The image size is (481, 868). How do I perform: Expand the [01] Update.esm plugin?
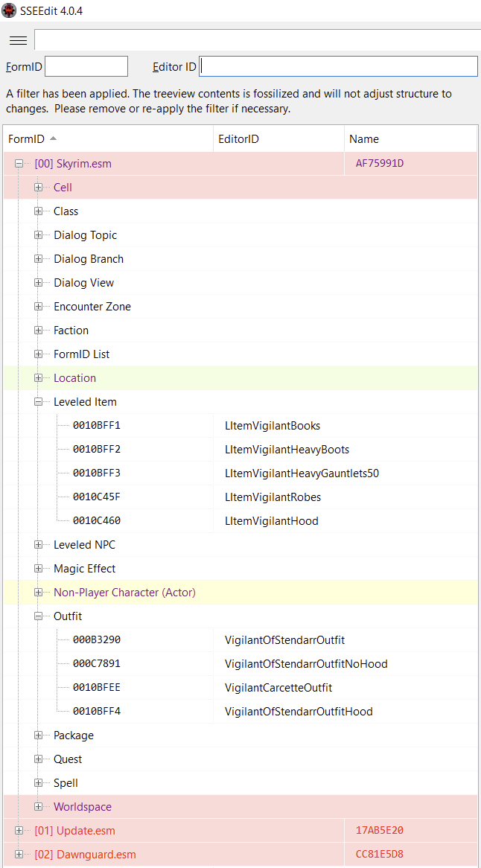coord(19,830)
